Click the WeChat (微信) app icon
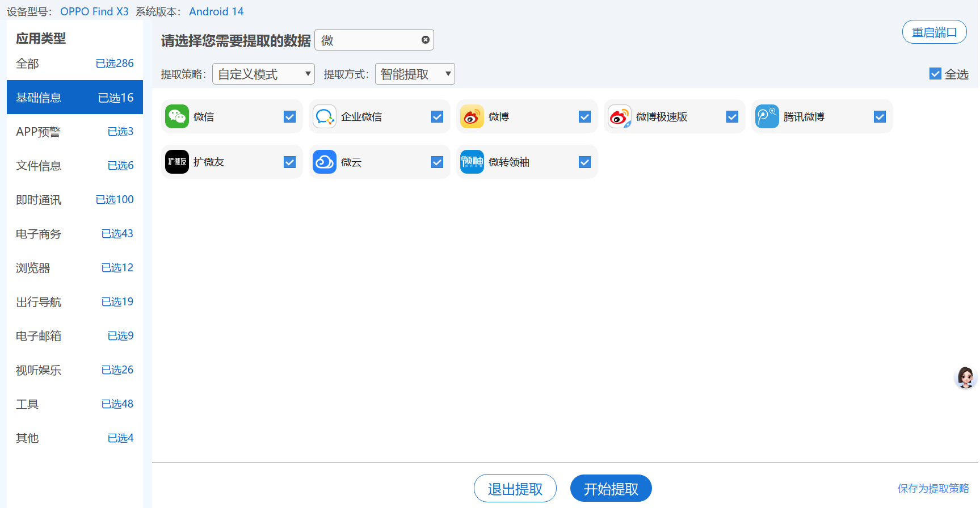This screenshot has height=508, width=980. tap(176, 116)
